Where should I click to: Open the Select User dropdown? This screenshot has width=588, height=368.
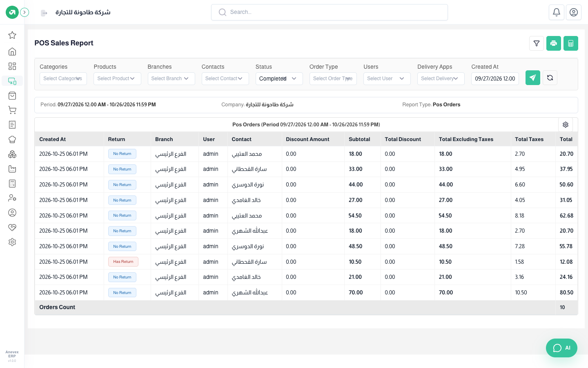coord(387,79)
